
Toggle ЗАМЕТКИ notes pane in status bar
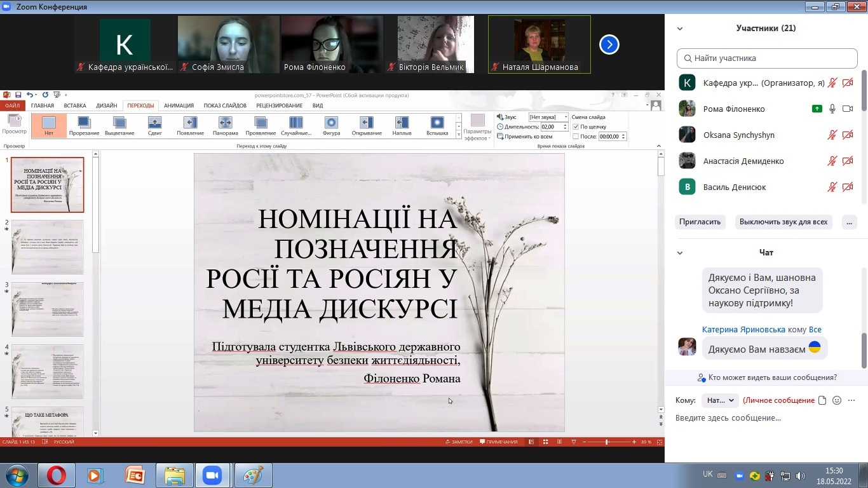click(x=459, y=442)
